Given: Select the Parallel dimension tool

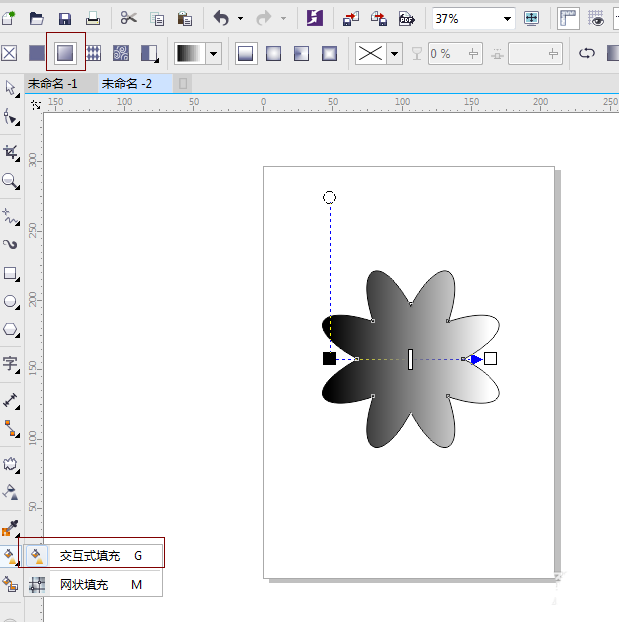Looking at the screenshot, I should tap(11, 400).
